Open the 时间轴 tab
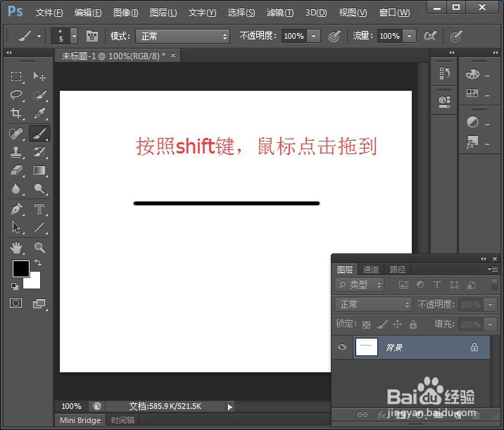504x430 pixels. 122,420
